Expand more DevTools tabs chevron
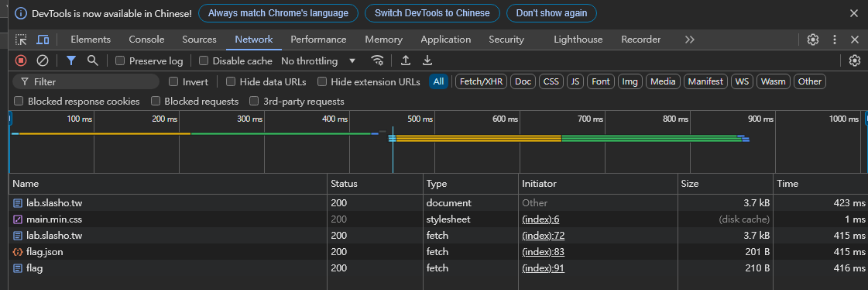 [x=689, y=40]
